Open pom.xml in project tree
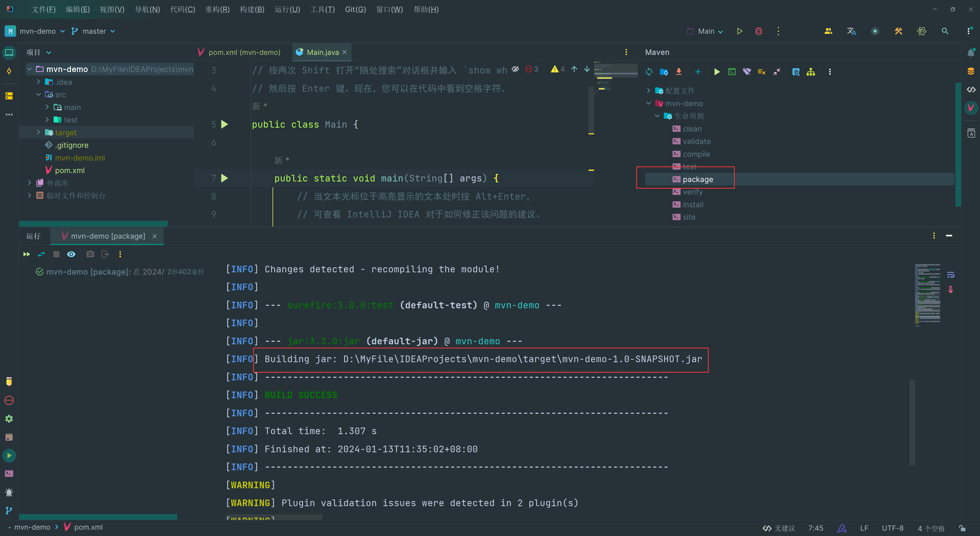 click(70, 170)
